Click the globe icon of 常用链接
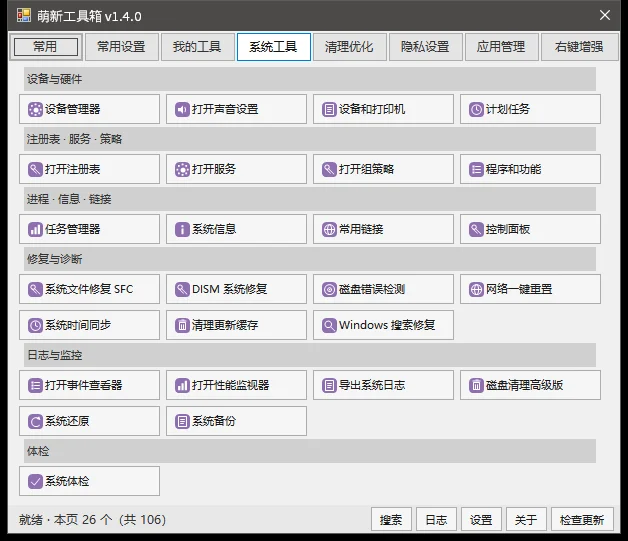Image resolution: width=628 pixels, height=541 pixels. 329,229
